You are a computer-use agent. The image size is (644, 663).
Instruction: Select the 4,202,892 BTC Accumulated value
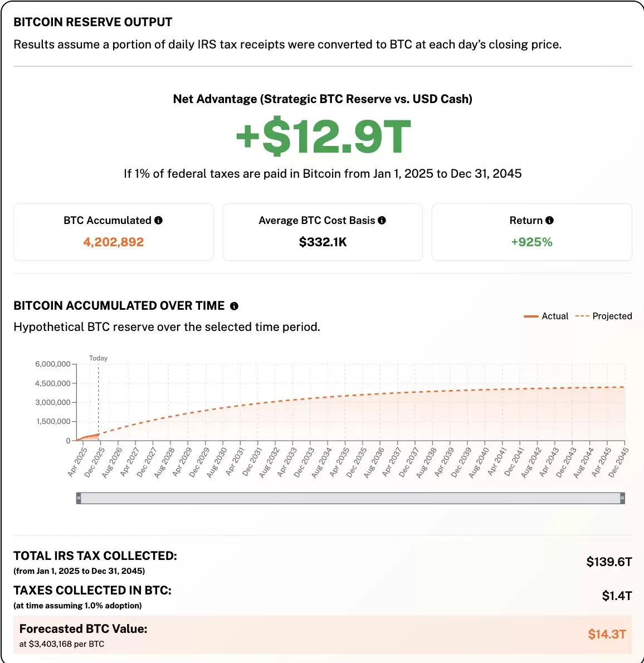114,242
